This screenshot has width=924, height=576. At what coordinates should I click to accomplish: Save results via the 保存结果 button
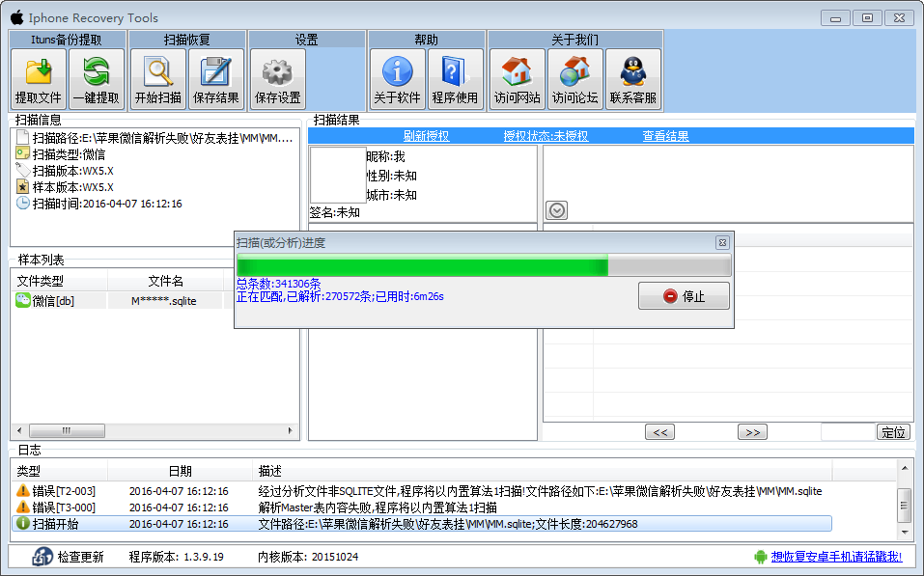215,79
